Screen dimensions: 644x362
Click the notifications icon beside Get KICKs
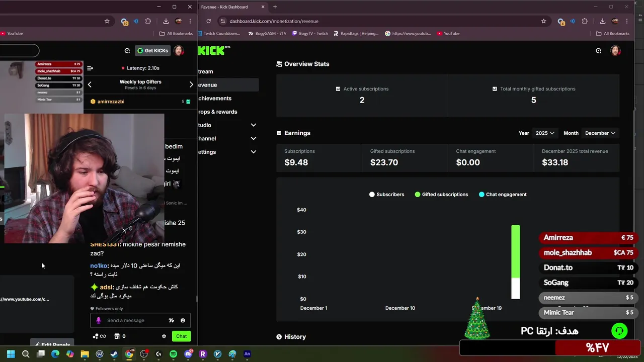[127, 50]
